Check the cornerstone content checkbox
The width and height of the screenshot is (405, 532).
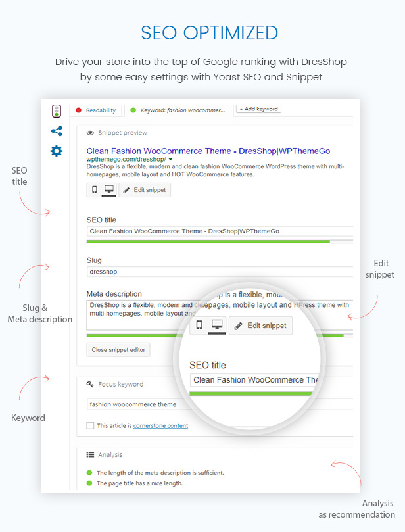90,426
